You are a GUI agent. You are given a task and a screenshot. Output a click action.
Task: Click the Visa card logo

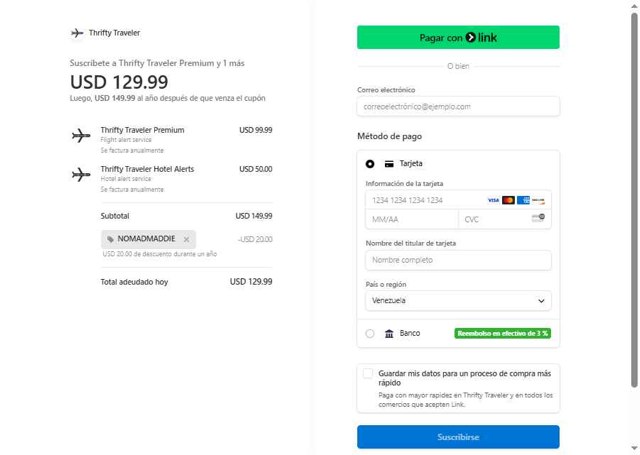493,200
